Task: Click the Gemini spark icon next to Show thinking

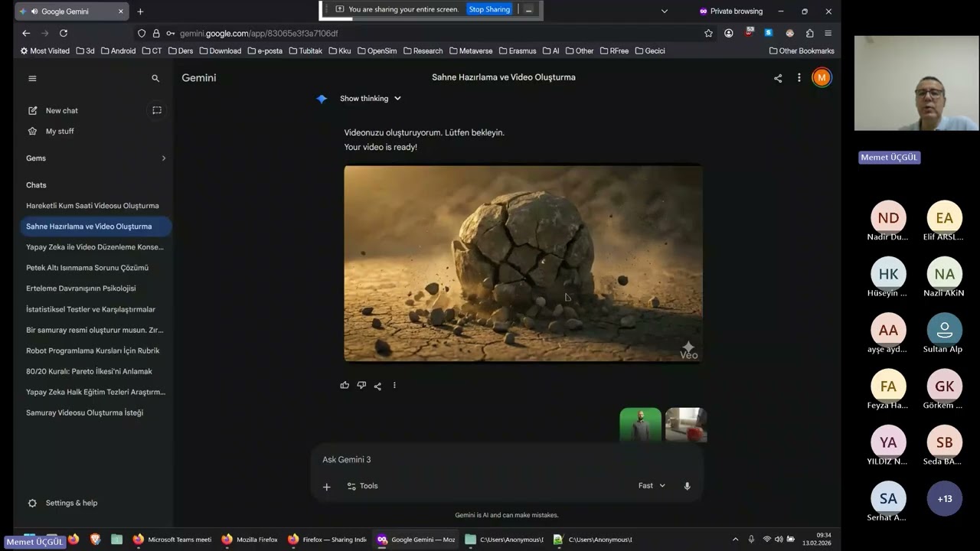Action: click(322, 99)
